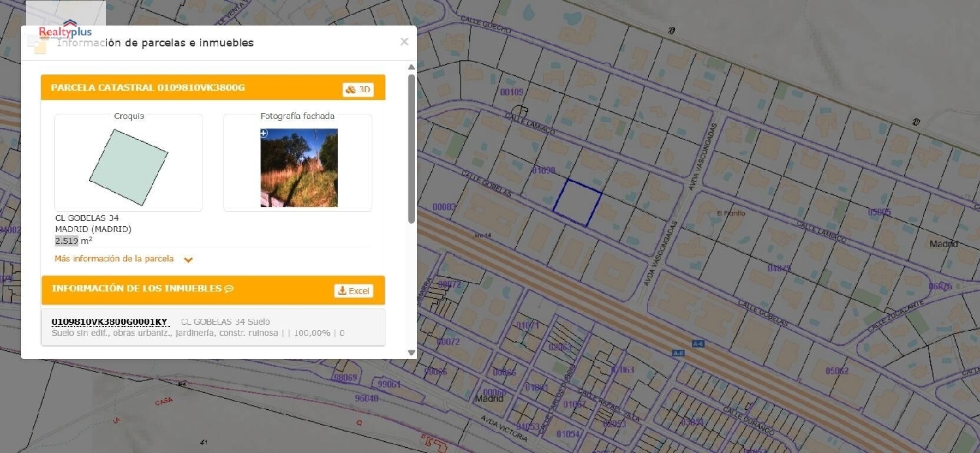The width and height of the screenshot is (980, 453).
Task: Open the Fotografía fachada thumbnail
Action: point(299,168)
